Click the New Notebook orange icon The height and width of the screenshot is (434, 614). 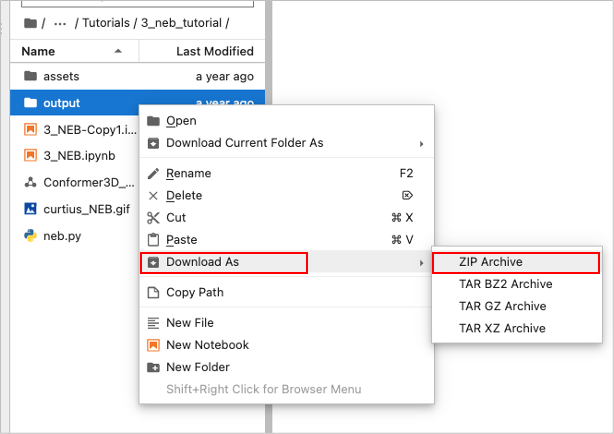pos(153,345)
